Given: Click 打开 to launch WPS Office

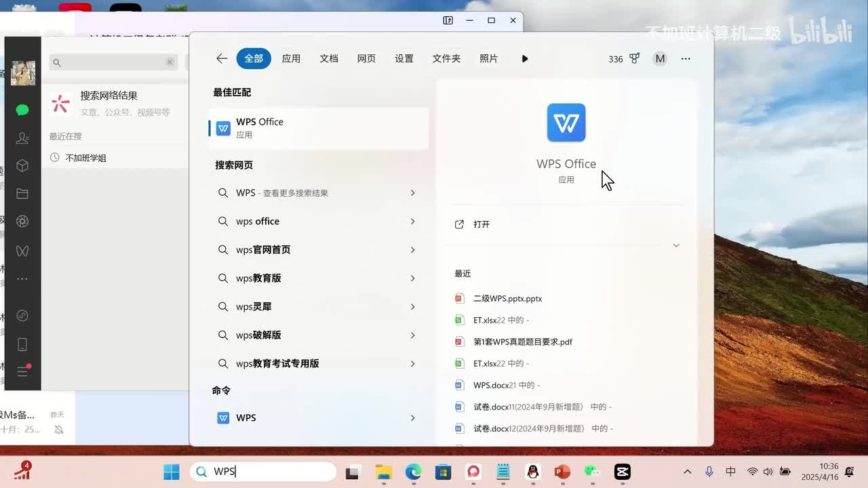Looking at the screenshot, I should coord(482,224).
